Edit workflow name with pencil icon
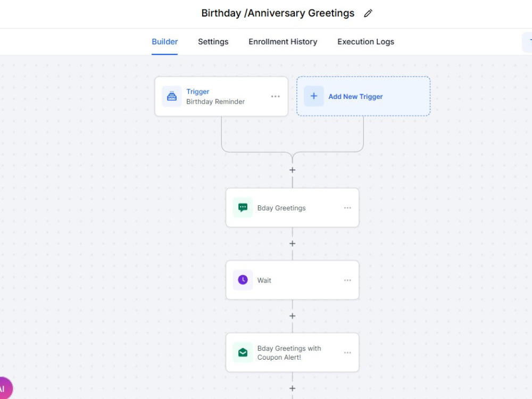The height and width of the screenshot is (399, 532). (368, 13)
